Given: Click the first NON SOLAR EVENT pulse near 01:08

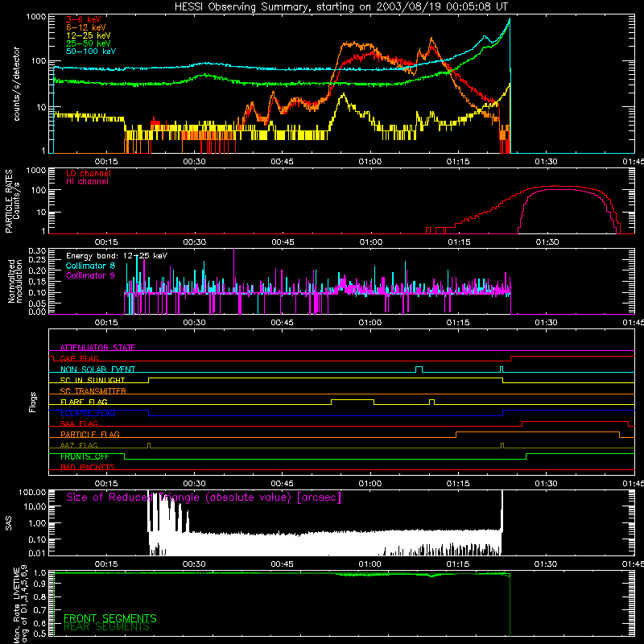Looking at the screenshot, I should (419, 369).
